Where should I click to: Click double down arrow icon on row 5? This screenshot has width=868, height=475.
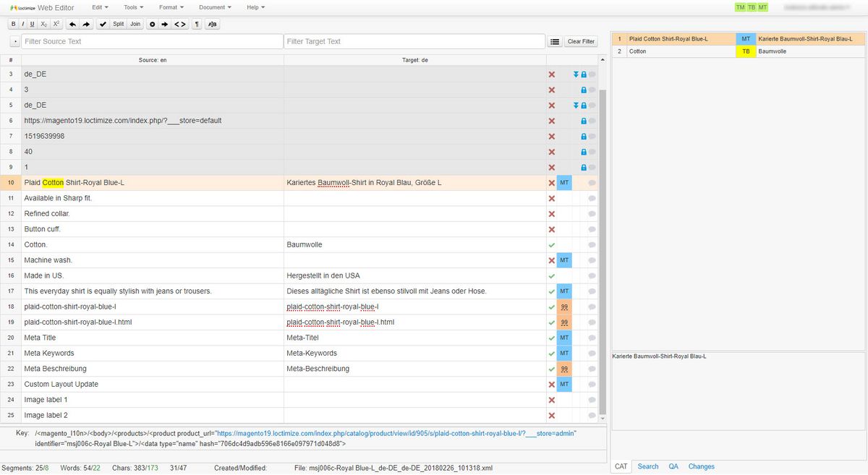click(x=576, y=105)
